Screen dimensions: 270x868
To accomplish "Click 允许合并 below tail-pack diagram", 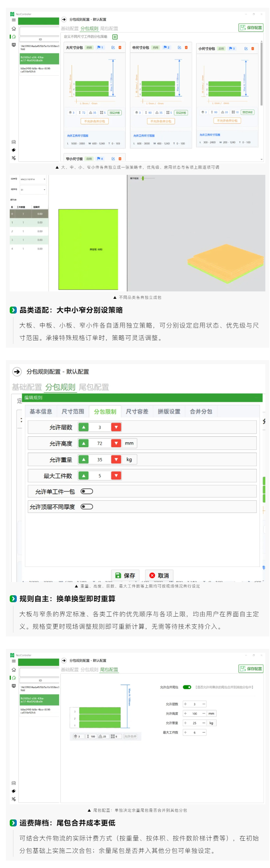I will (130, 736).
